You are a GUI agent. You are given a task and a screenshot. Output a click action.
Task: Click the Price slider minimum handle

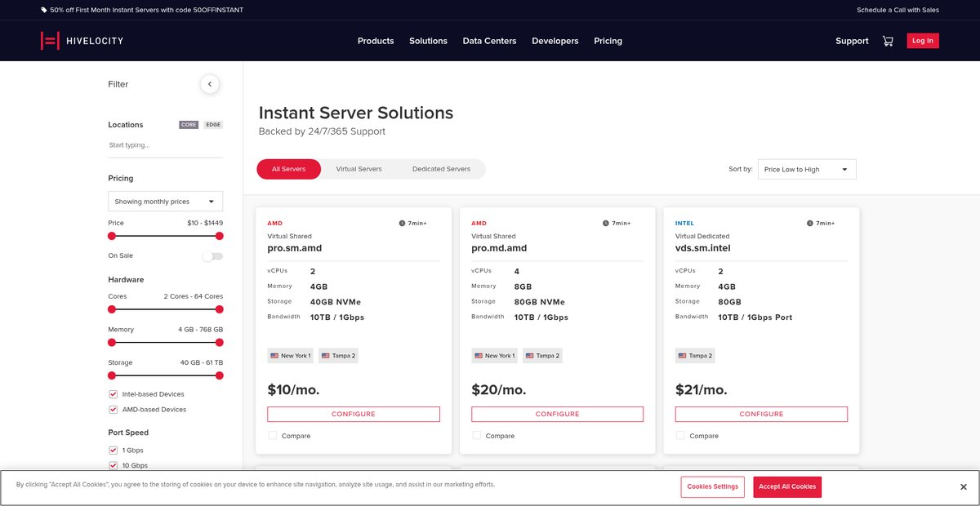click(x=112, y=236)
